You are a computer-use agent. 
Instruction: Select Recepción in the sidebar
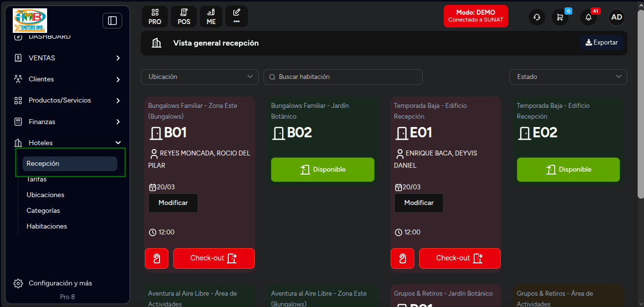pyautogui.click(x=70, y=164)
